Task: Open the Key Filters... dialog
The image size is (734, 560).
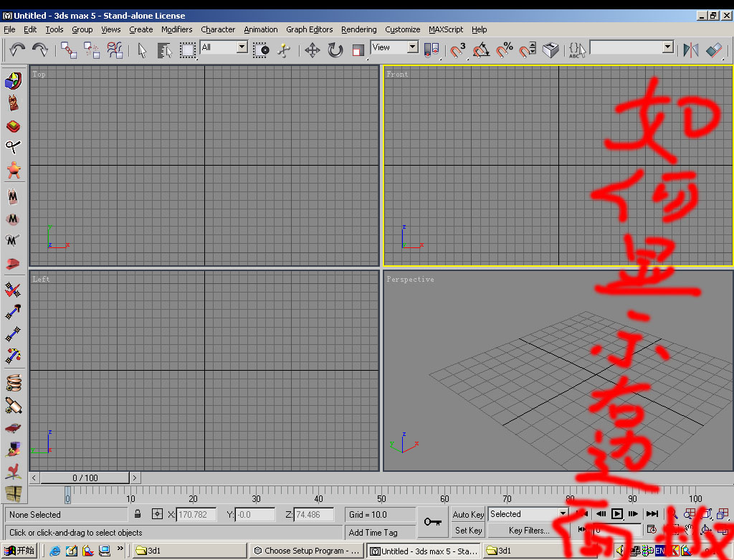Action: (529, 531)
